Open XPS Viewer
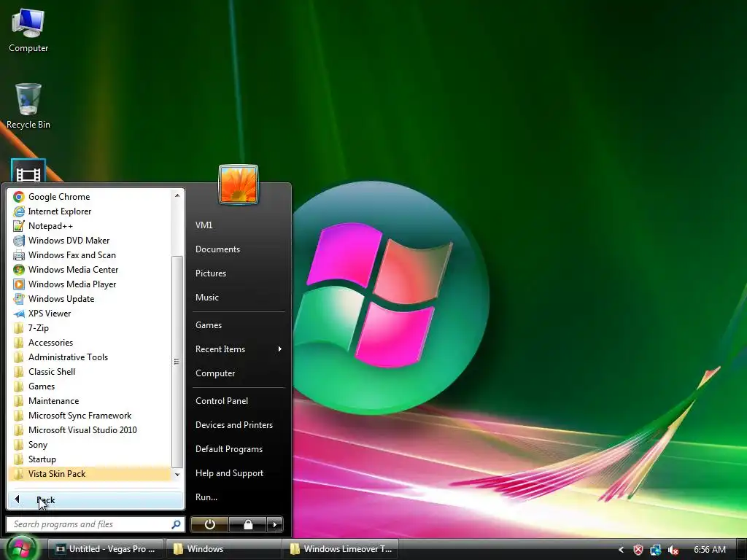Screen dimensions: 747x560 pos(90,314)
